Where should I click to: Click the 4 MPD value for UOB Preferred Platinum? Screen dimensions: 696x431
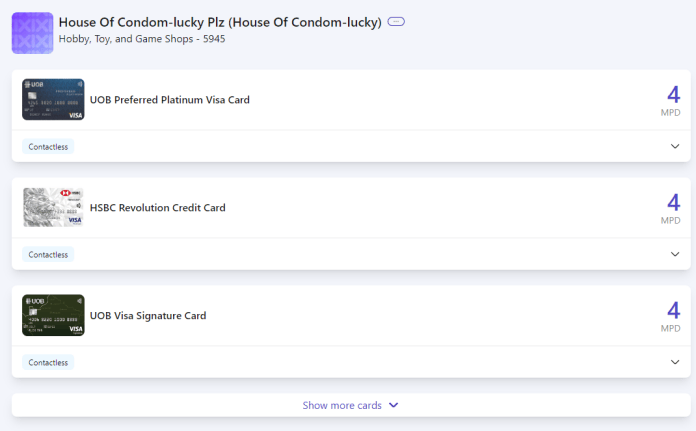click(673, 101)
